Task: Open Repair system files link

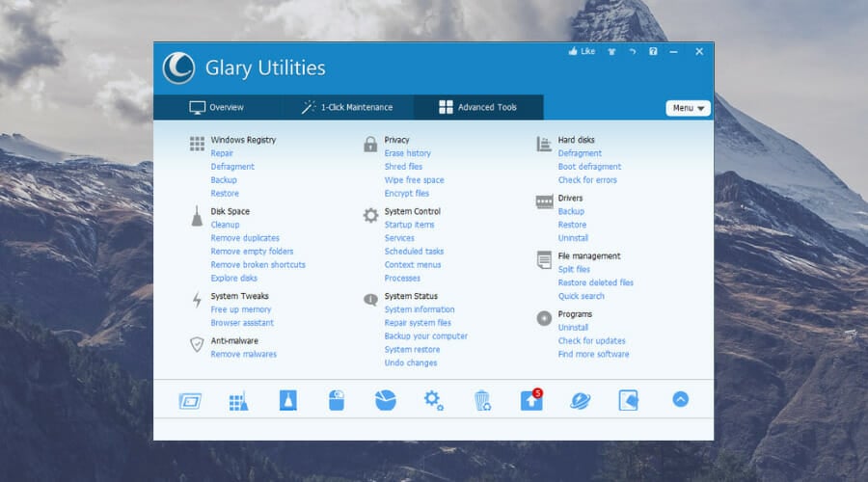Action: pos(418,323)
